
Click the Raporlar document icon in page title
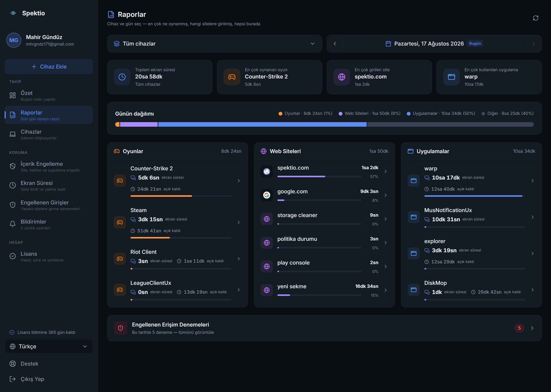(111, 15)
